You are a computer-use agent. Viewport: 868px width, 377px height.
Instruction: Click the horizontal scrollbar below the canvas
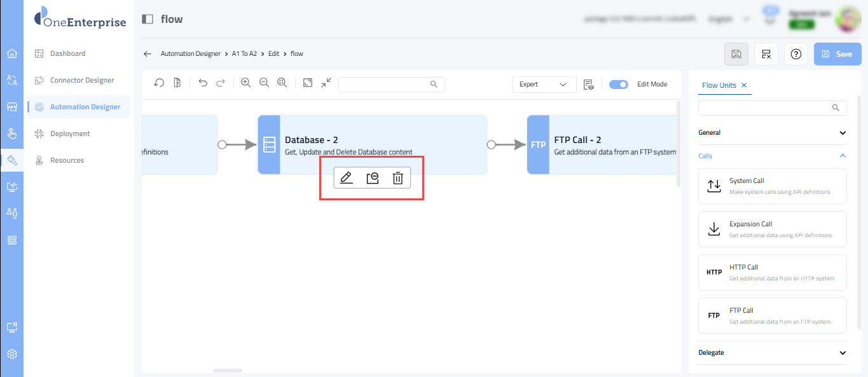click(x=227, y=370)
